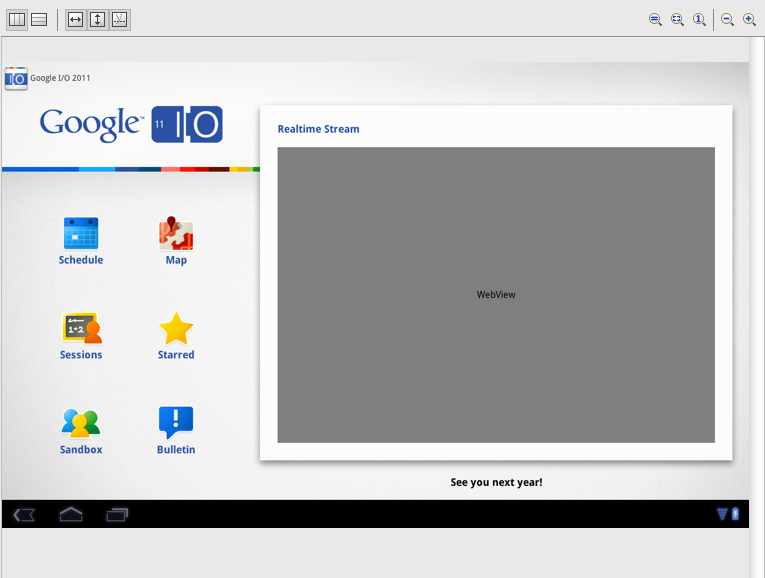Toggle baseline alignment button
This screenshot has width=765, height=578.
pyautogui.click(x=119, y=19)
